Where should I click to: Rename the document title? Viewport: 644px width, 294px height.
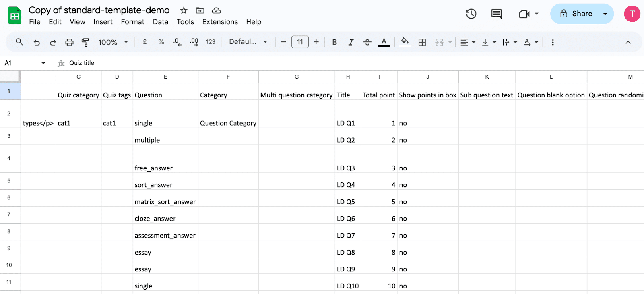tap(99, 10)
